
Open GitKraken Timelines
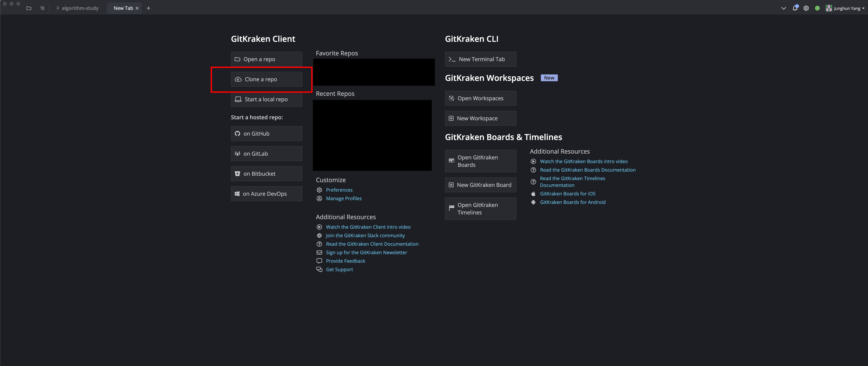(480, 209)
